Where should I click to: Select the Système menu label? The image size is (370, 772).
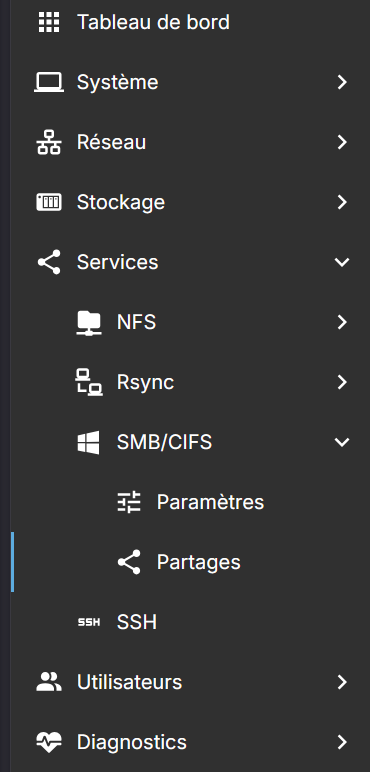(x=118, y=82)
